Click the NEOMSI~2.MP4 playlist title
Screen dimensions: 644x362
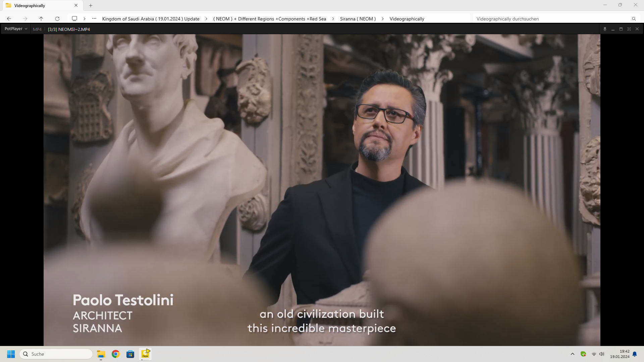click(69, 29)
